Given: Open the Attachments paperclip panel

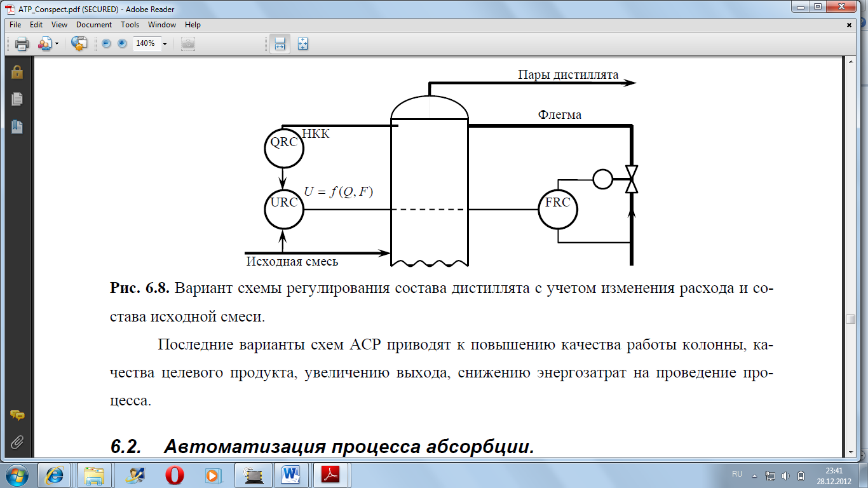Looking at the screenshot, I should coord(17,442).
